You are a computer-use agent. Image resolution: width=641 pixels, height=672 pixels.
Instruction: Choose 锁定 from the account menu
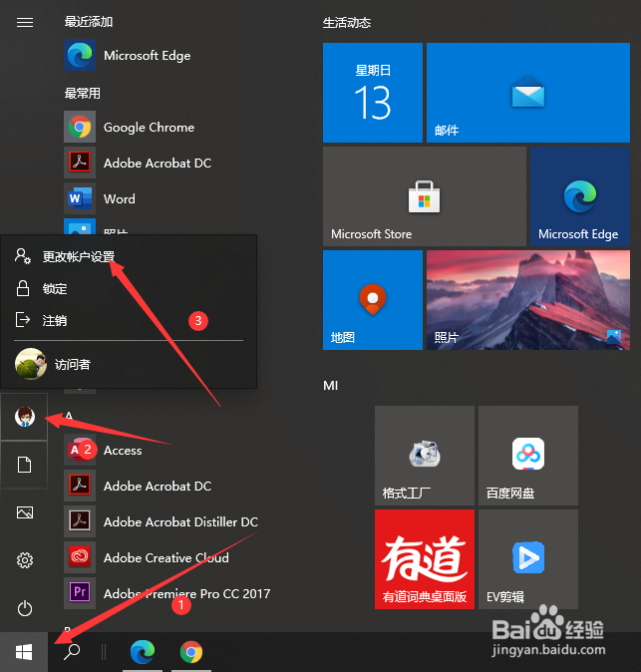pos(129,288)
